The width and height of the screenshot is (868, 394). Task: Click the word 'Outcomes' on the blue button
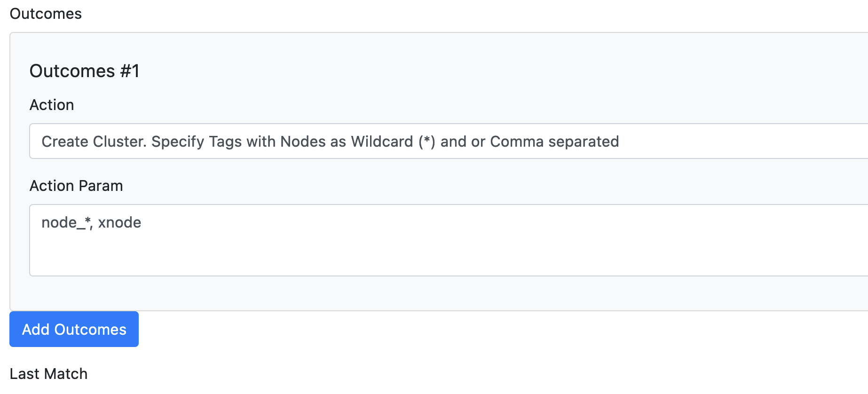90,330
